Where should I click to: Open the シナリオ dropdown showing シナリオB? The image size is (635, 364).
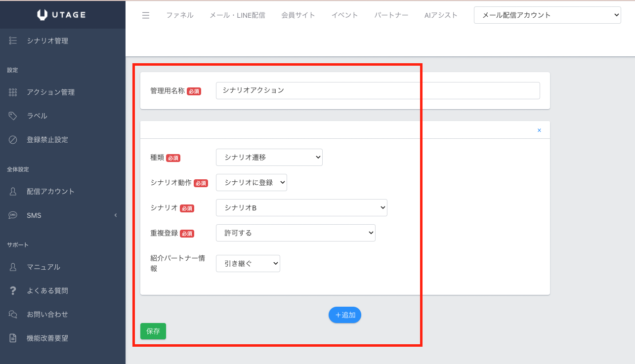[x=301, y=208]
